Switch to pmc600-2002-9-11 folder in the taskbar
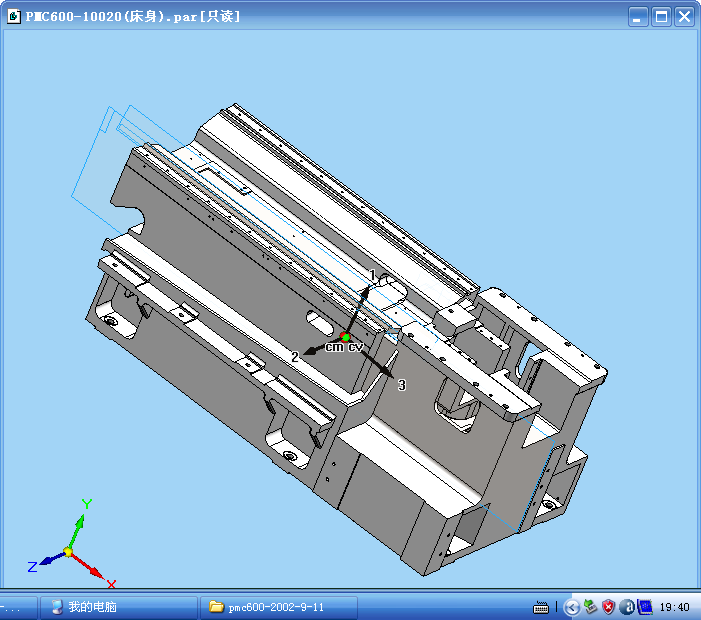Screen dimensions: 701x620 [x=279, y=607]
